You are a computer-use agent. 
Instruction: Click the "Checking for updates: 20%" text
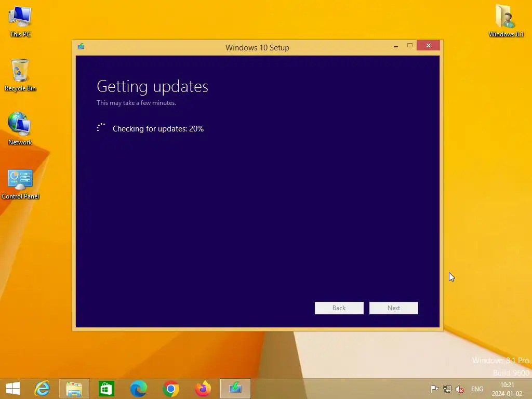point(158,129)
